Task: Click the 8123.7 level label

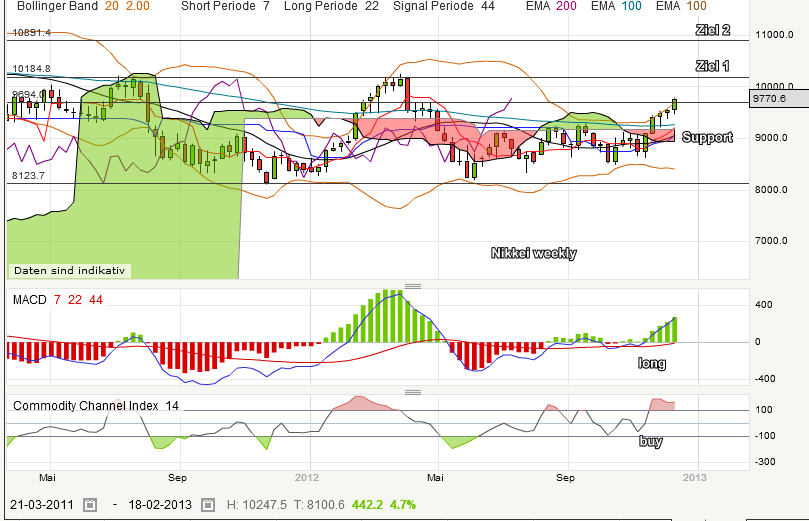Action: coord(28,175)
